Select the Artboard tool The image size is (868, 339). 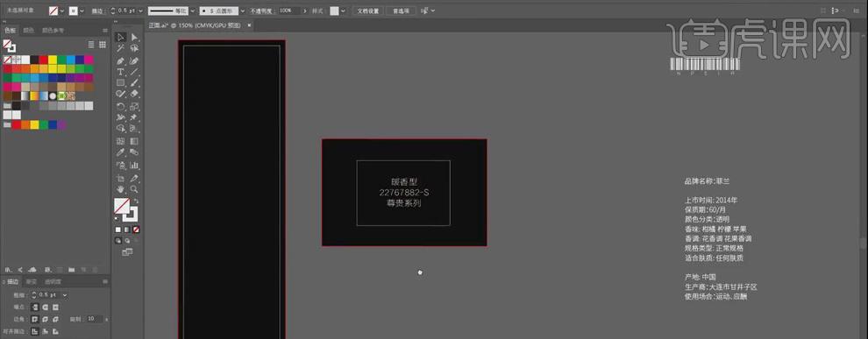pyautogui.click(x=121, y=178)
